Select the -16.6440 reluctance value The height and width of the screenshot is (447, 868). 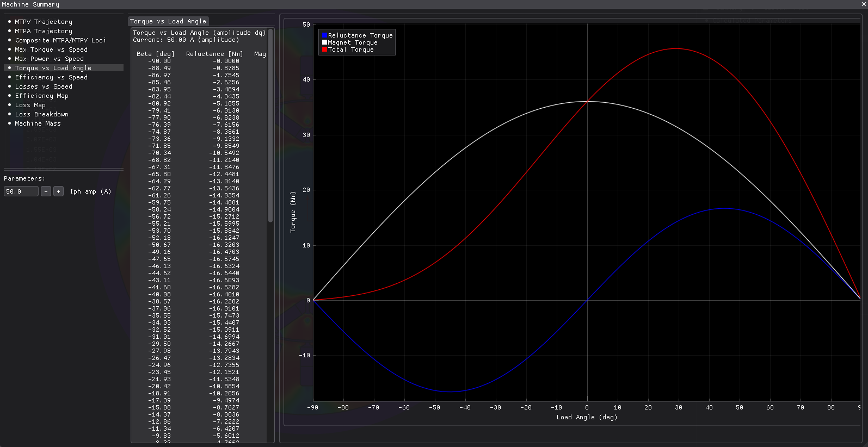(x=224, y=273)
